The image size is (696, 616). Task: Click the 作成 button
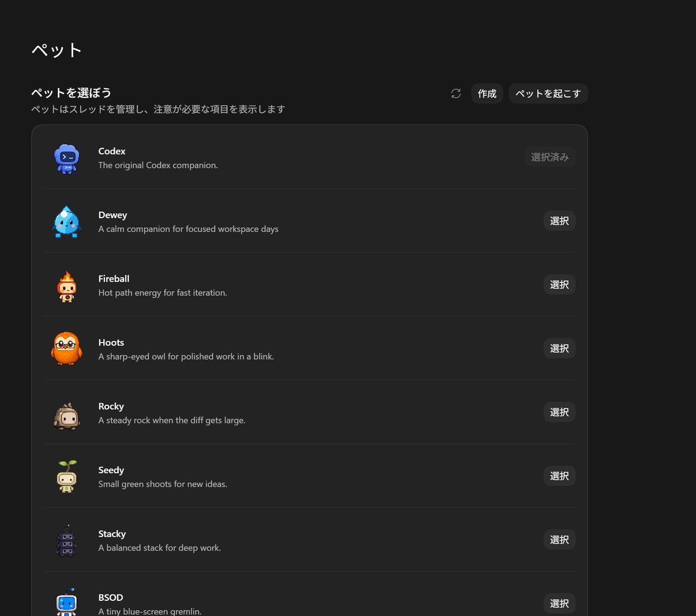(487, 93)
